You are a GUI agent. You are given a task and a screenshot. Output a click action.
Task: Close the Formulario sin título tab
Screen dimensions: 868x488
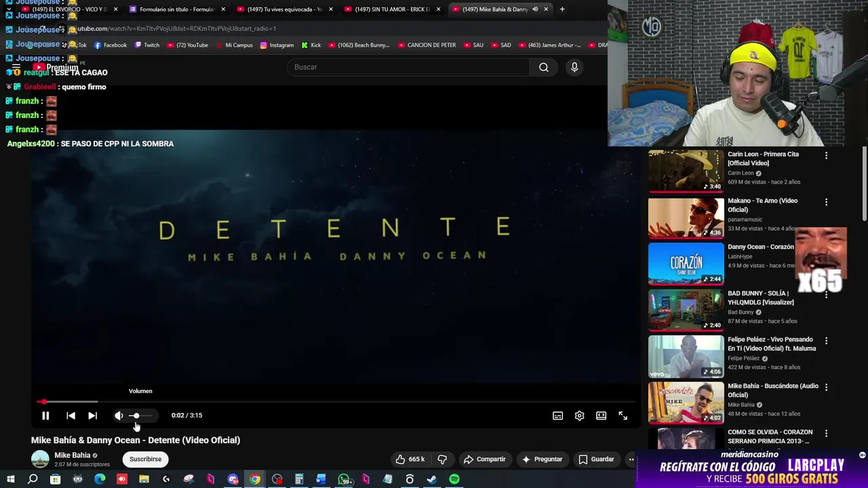click(x=223, y=9)
